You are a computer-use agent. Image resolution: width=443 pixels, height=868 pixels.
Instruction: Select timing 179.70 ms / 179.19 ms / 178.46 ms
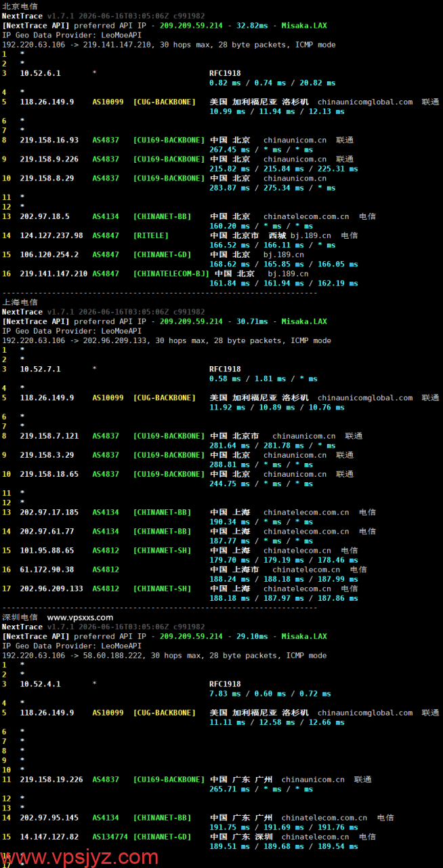coord(284,560)
